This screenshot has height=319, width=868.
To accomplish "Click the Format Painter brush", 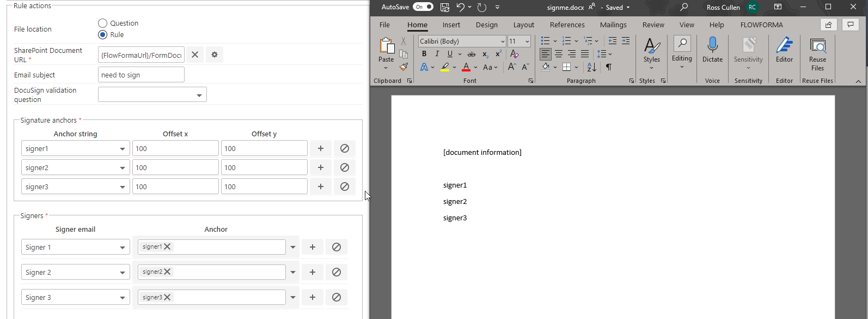I will tap(404, 67).
